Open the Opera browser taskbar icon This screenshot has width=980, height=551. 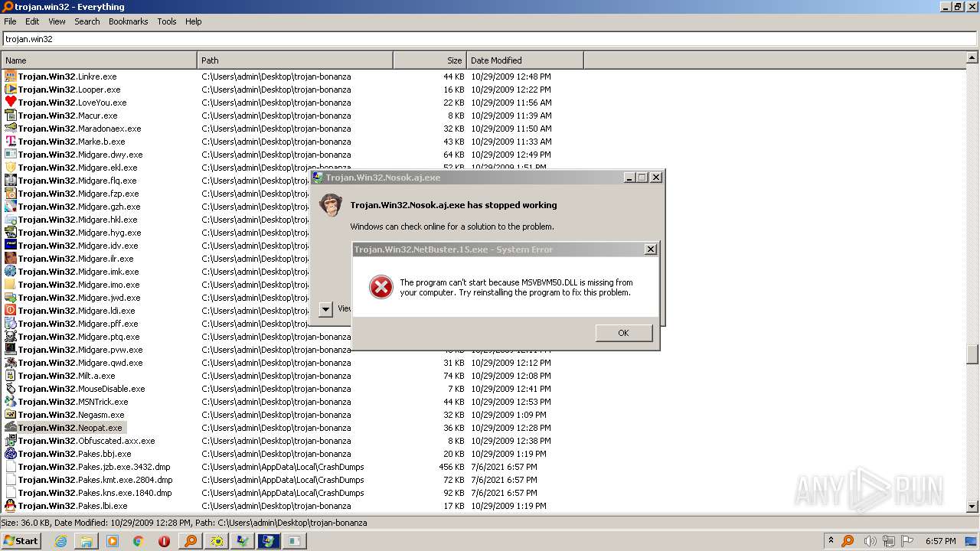[165, 541]
